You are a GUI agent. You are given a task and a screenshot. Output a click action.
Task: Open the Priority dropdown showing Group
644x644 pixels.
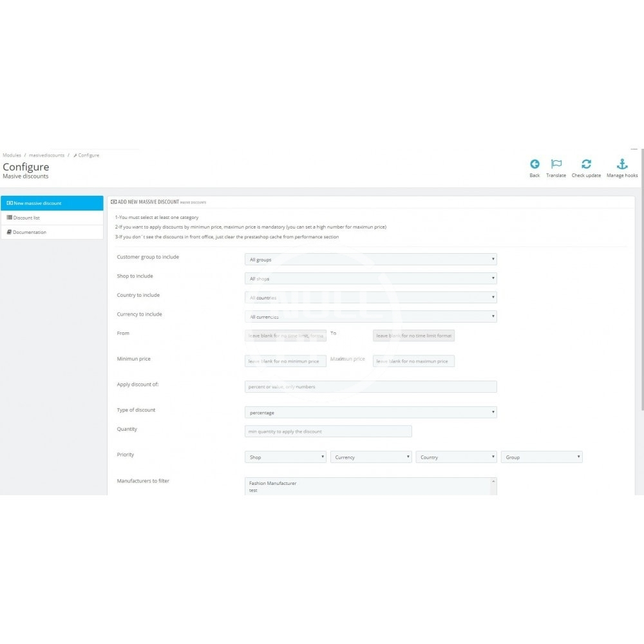click(x=541, y=457)
